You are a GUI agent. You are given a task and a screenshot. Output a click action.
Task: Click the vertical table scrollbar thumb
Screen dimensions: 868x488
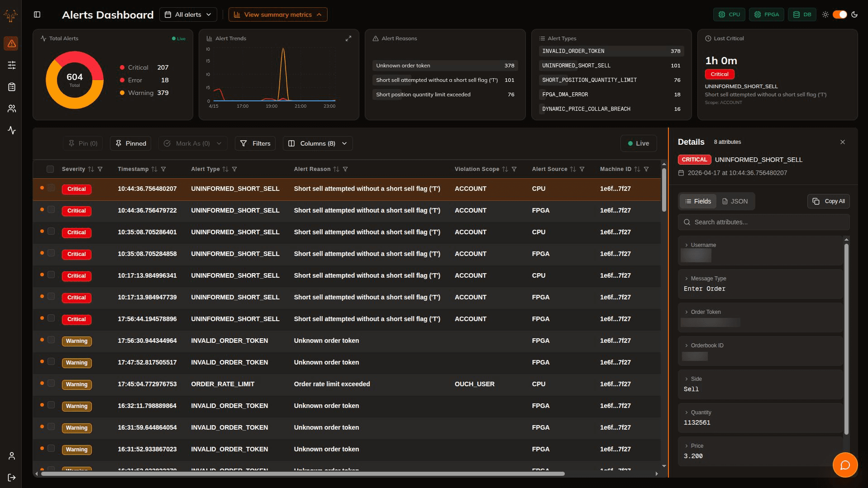click(x=663, y=190)
